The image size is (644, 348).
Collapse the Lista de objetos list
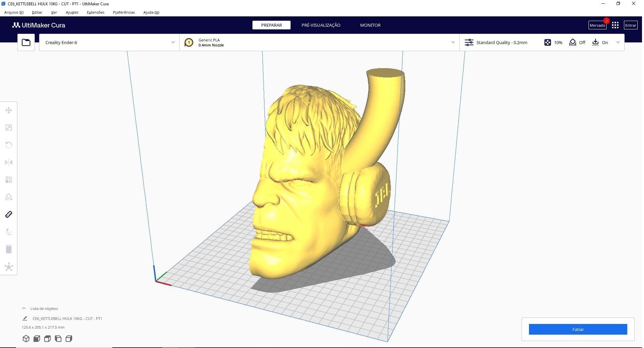pos(24,308)
